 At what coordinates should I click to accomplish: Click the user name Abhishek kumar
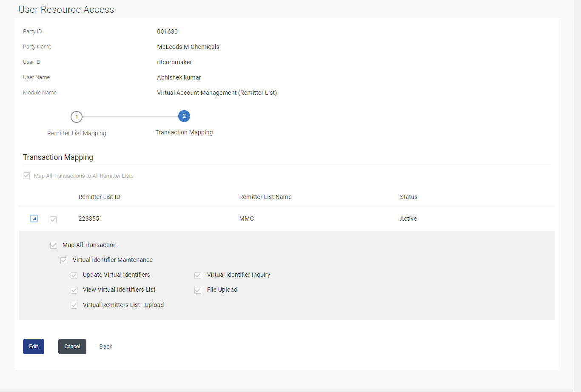pos(179,77)
